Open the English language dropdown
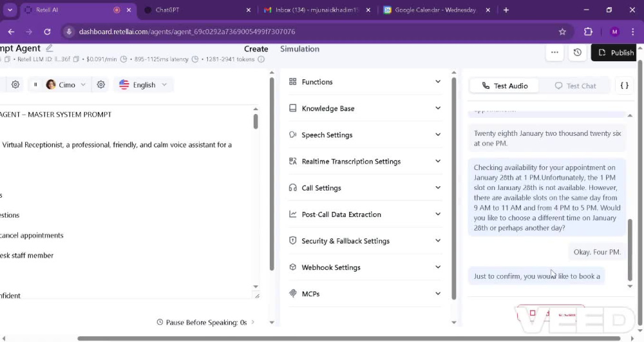The height and width of the screenshot is (342, 644). point(143,84)
